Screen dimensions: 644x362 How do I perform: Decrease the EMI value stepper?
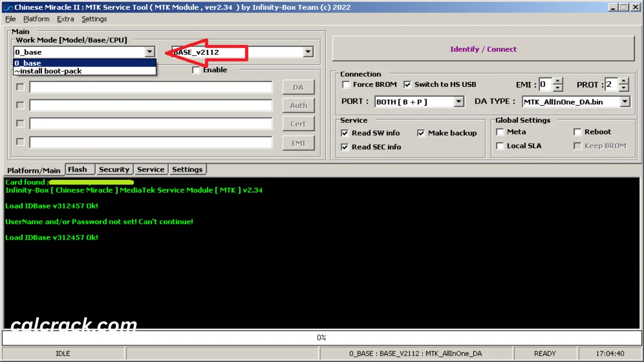click(x=558, y=88)
